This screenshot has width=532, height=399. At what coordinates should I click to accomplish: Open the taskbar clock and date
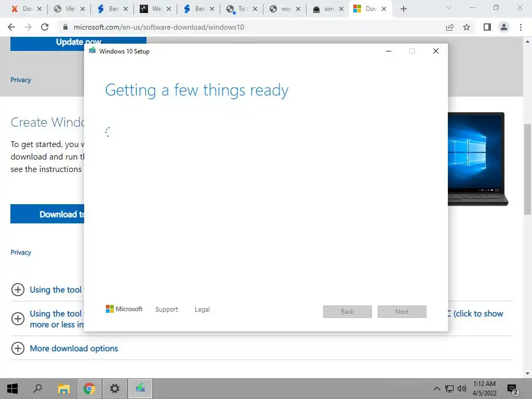pyautogui.click(x=485, y=389)
